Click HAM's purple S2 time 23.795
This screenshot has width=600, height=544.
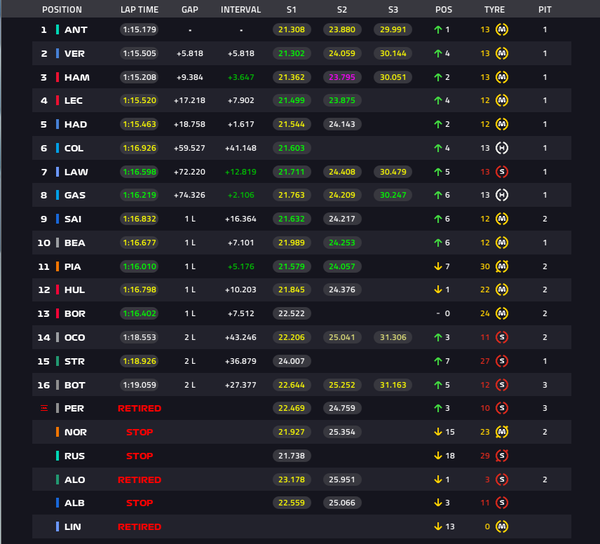[x=342, y=77]
